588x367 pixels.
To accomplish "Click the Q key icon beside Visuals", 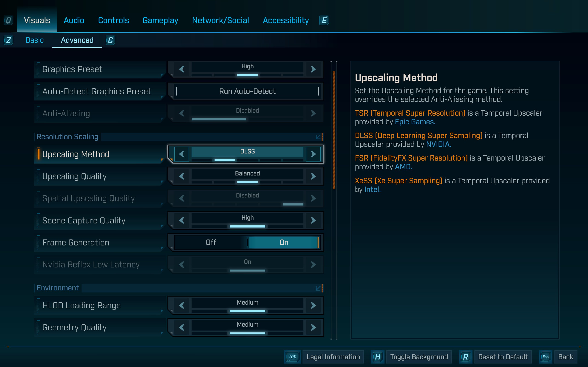I will click(x=8, y=20).
